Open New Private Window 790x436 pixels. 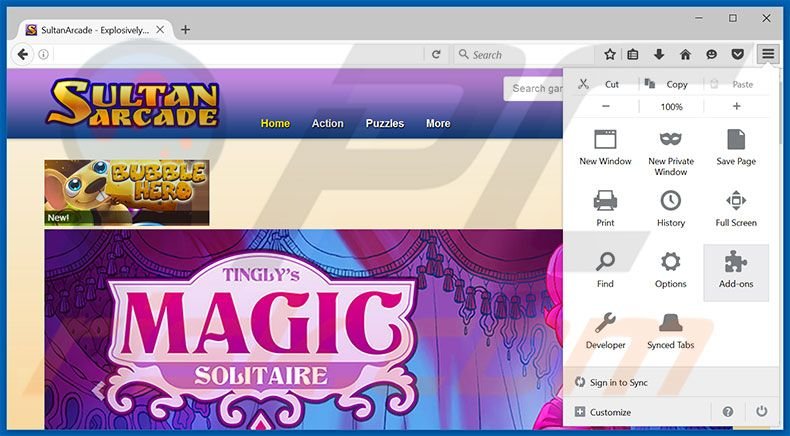tap(671, 152)
